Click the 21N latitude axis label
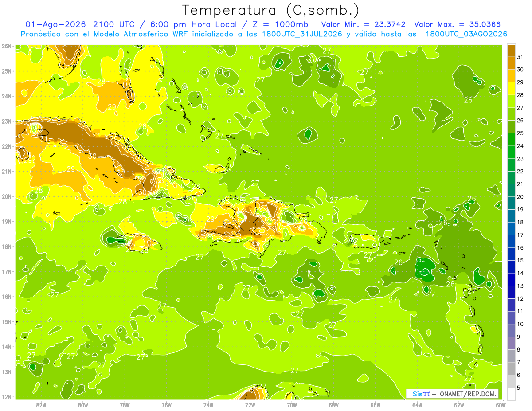Viewport: 532px width, 411px height. tap(7, 171)
